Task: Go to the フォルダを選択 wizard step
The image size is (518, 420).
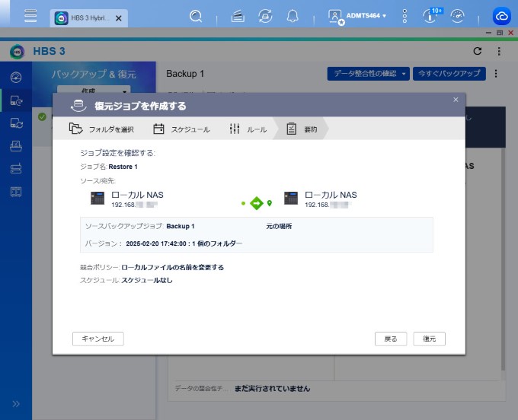Action: tap(101, 129)
